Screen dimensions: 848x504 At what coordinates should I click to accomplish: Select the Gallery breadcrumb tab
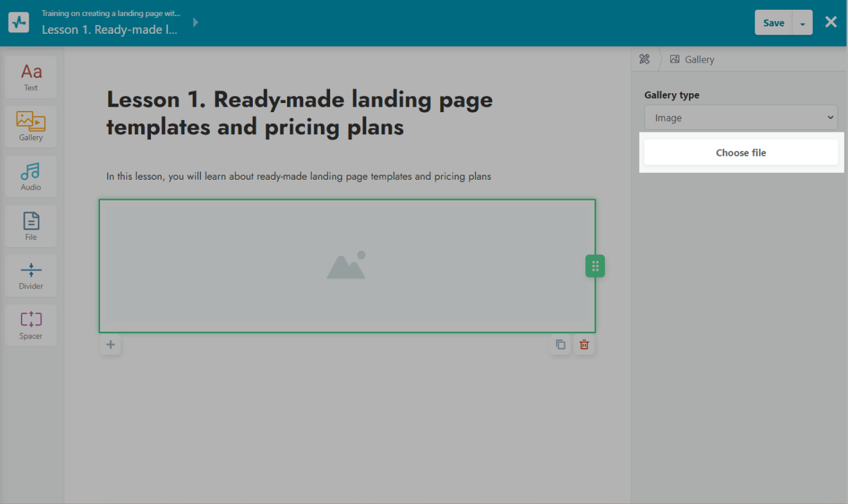[692, 59]
